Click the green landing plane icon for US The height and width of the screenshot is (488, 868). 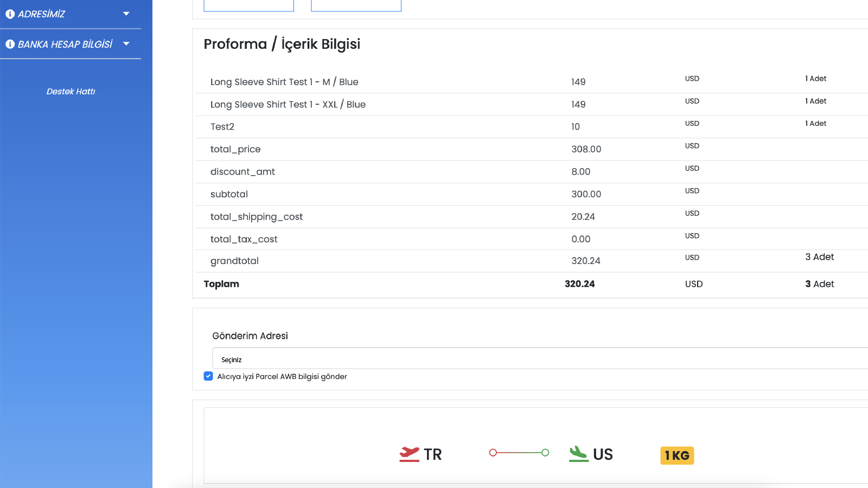pyautogui.click(x=578, y=454)
